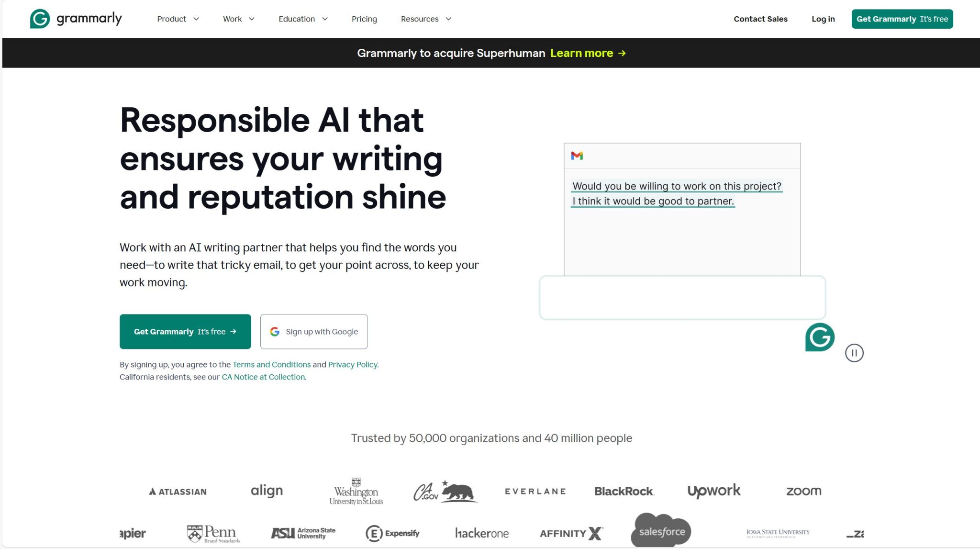
Task: Click the Expensify logo
Action: [x=392, y=533]
